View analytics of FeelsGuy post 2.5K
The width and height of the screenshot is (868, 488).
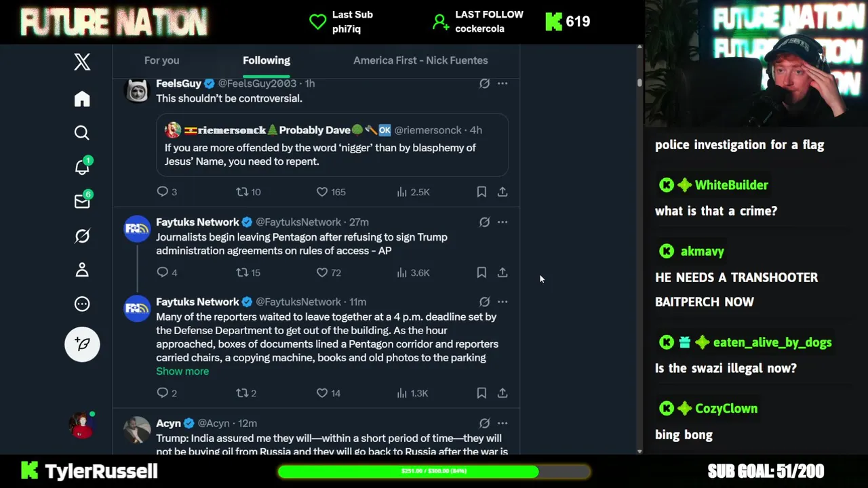413,192
